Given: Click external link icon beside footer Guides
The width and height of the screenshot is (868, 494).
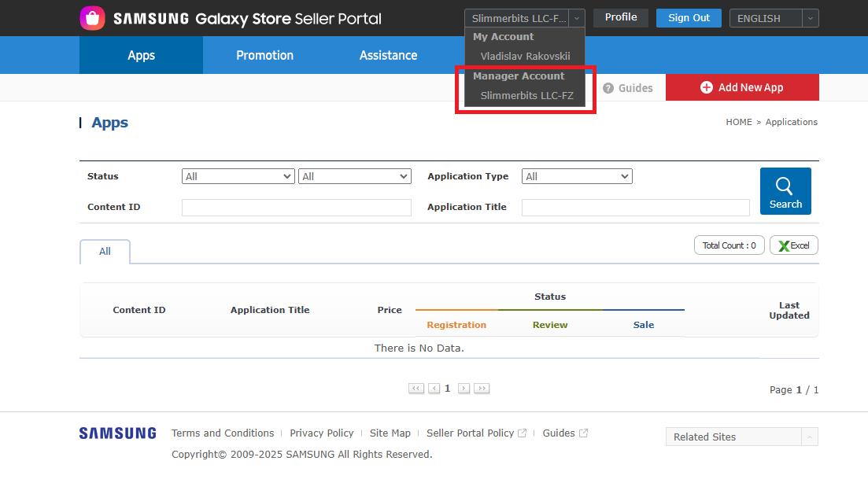Looking at the screenshot, I should tap(583, 433).
